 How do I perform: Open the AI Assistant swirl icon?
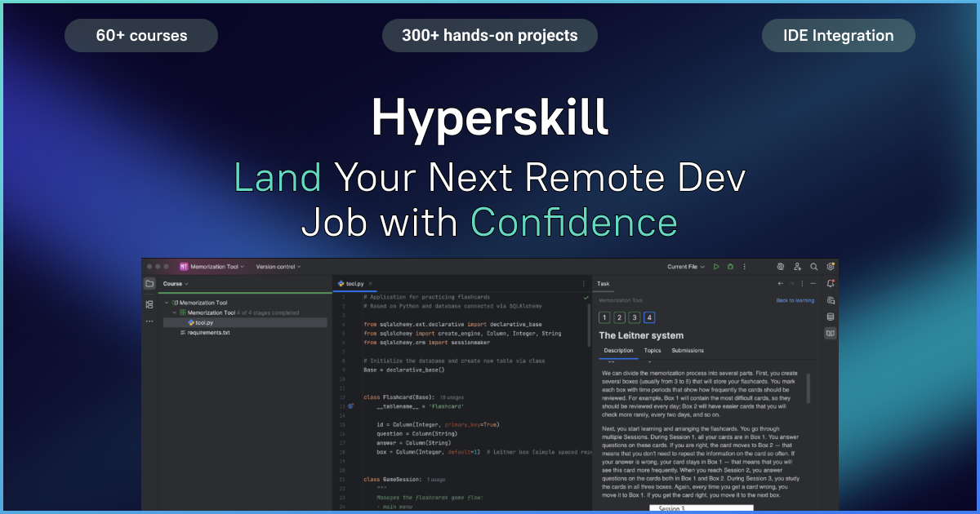780,267
